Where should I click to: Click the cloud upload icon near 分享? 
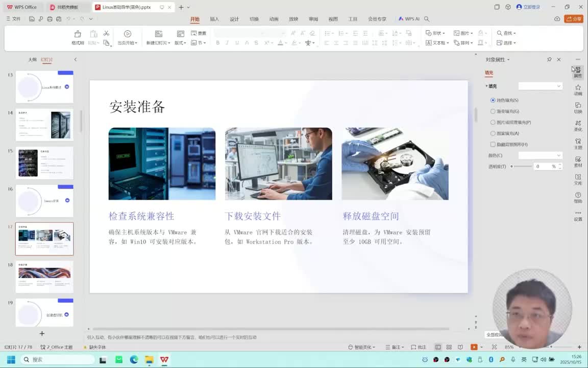[557, 19]
